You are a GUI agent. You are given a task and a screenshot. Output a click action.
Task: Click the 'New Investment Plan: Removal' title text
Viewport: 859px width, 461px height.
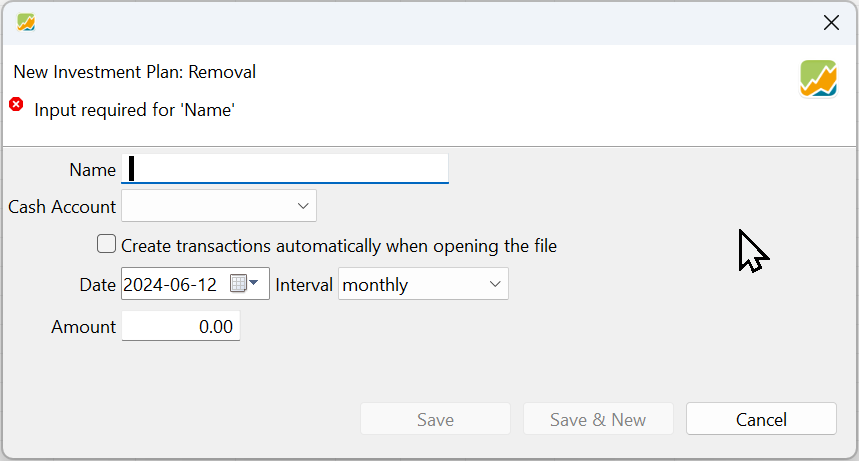point(135,72)
